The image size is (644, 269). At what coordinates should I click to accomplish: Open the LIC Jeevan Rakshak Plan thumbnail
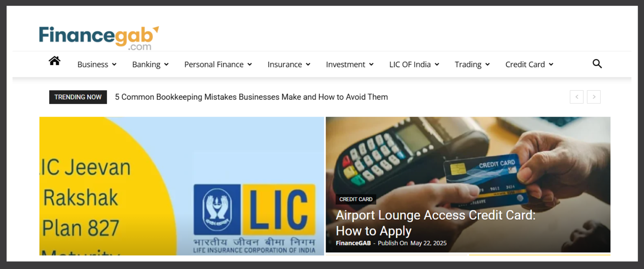[182, 186]
